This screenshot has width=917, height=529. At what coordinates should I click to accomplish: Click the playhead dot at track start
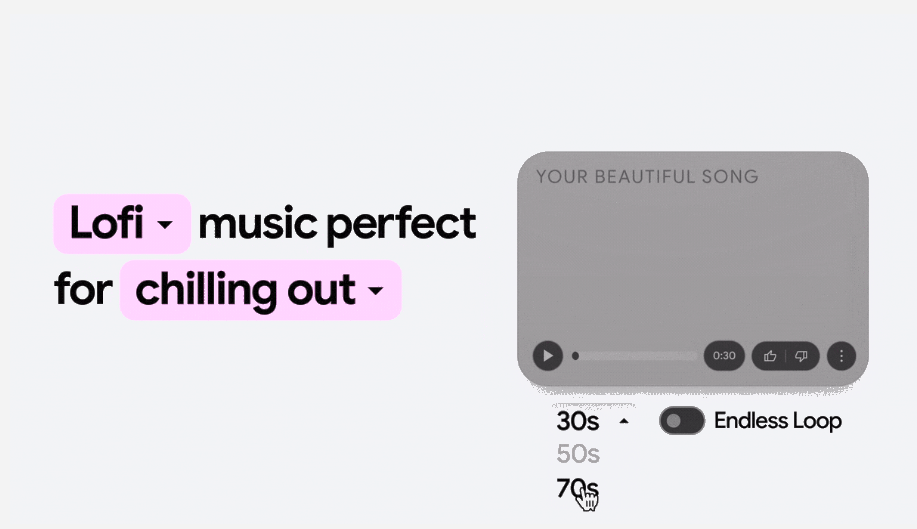[x=575, y=355]
